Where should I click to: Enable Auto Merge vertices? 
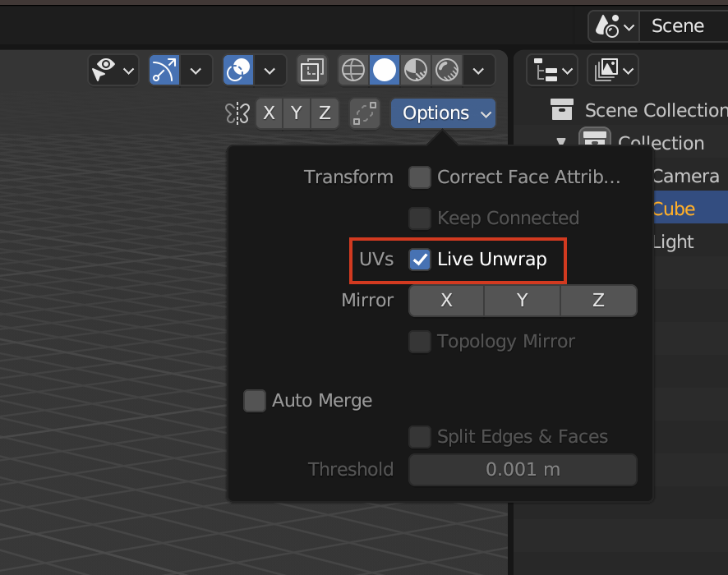coord(255,401)
